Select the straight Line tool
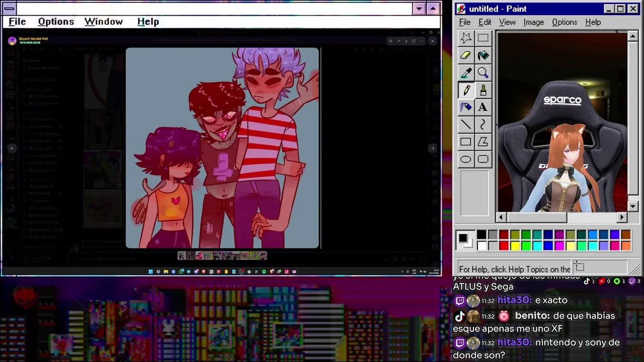 click(466, 125)
